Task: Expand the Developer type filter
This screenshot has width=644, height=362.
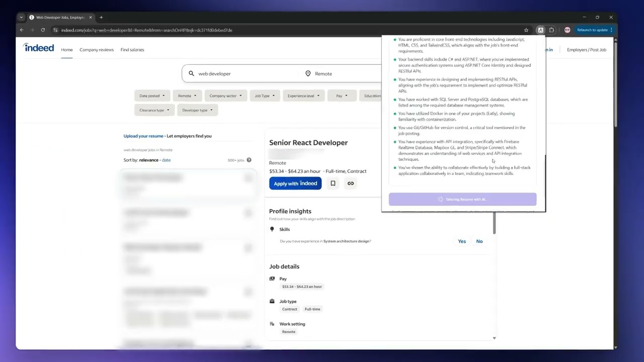Action: (x=197, y=110)
